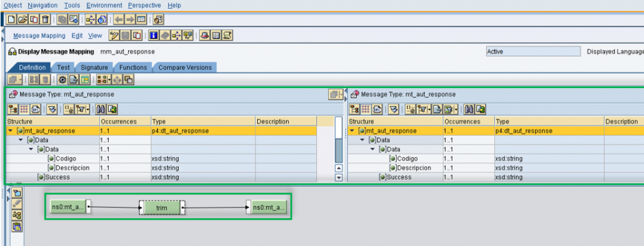Click source Occurrences column header

[x=125, y=121]
